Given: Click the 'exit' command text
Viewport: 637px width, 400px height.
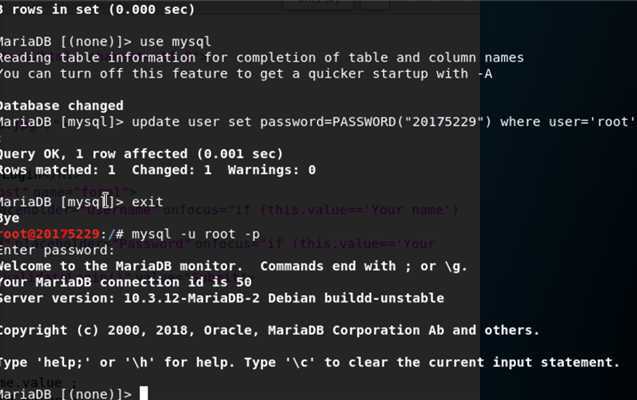Looking at the screenshot, I should pyautogui.click(x=147, y=202).
